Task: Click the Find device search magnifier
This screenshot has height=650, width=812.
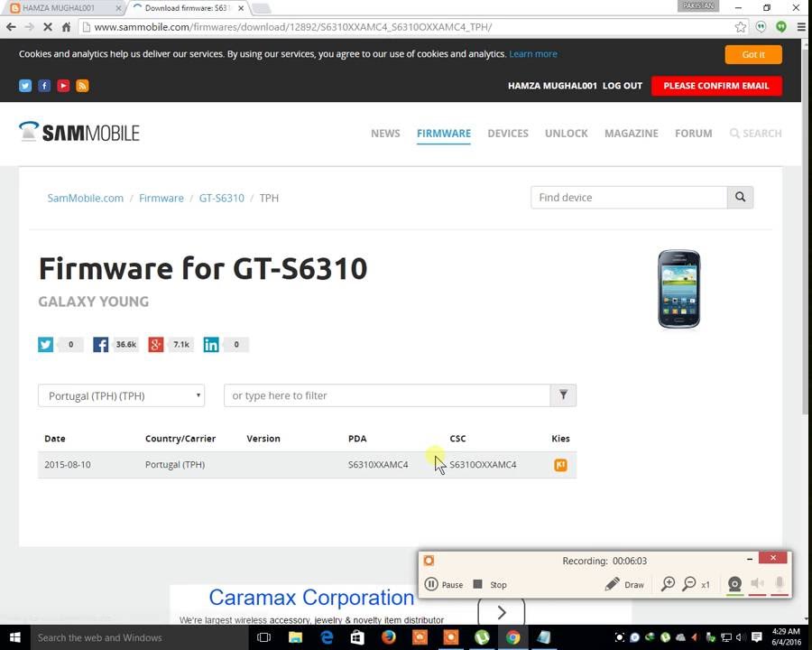Action: pyautogui.click(x=740, y=197)
